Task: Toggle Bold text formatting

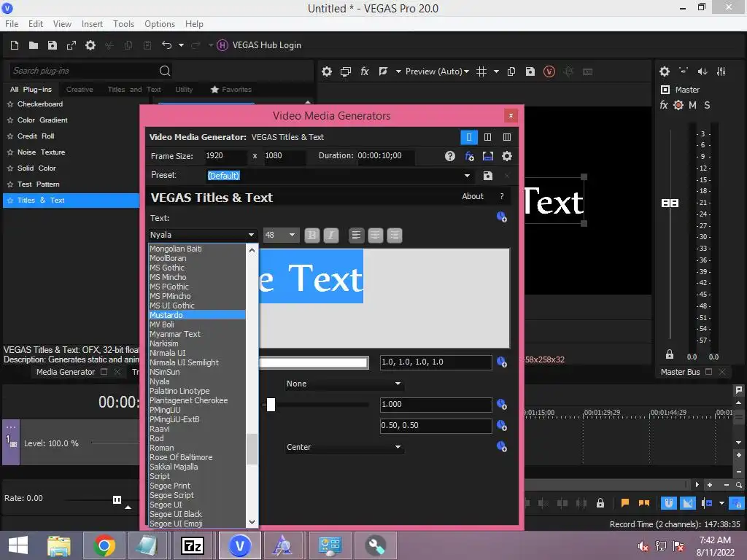Action: (x=311, y=236)
